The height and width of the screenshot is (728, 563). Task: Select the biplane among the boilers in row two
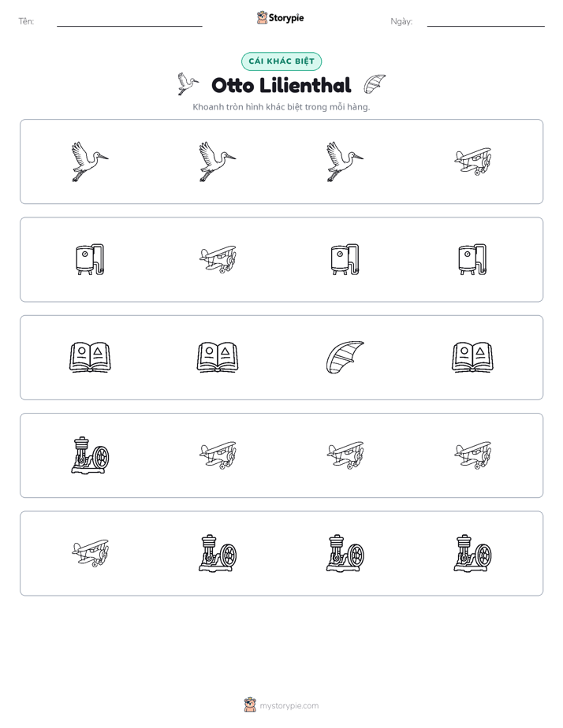click(x=218, y=259)
